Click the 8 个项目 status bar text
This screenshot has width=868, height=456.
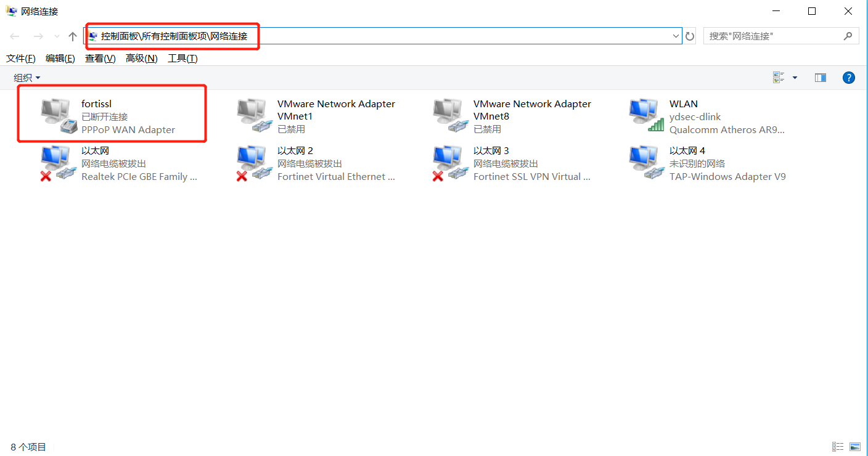click(x=28, y=447)
